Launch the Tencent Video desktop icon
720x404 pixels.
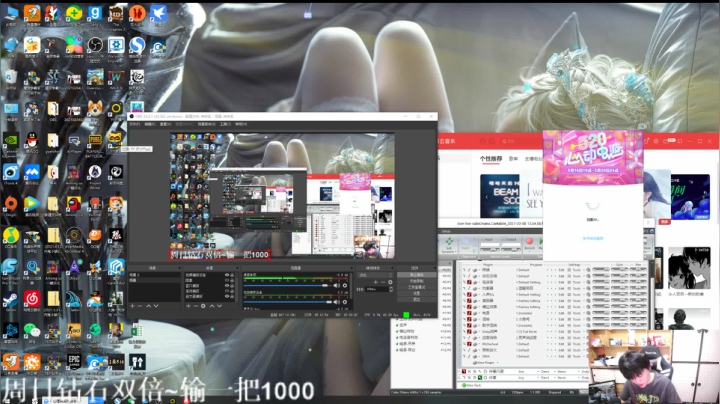32,203
